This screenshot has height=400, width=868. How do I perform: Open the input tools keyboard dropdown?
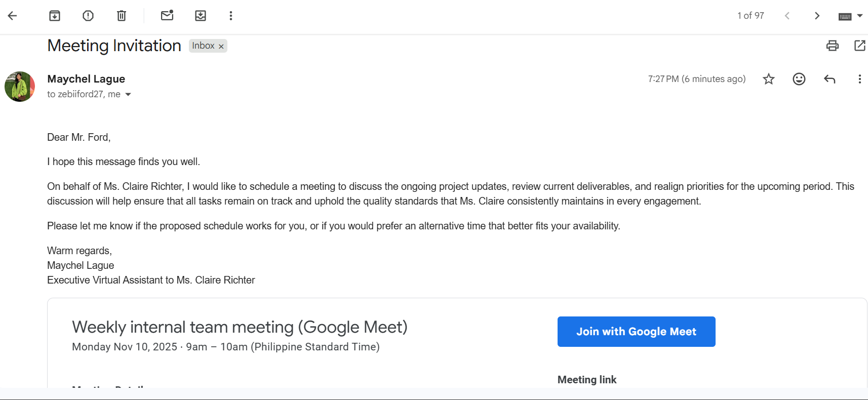coord(859,16)
